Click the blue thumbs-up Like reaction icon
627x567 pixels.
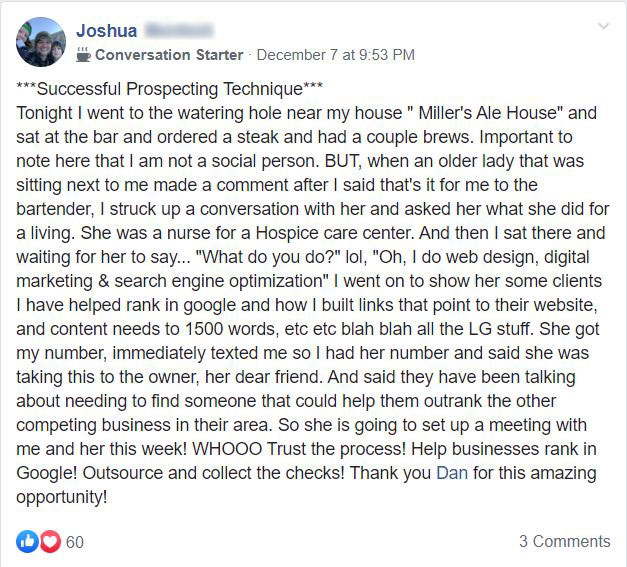27,541
